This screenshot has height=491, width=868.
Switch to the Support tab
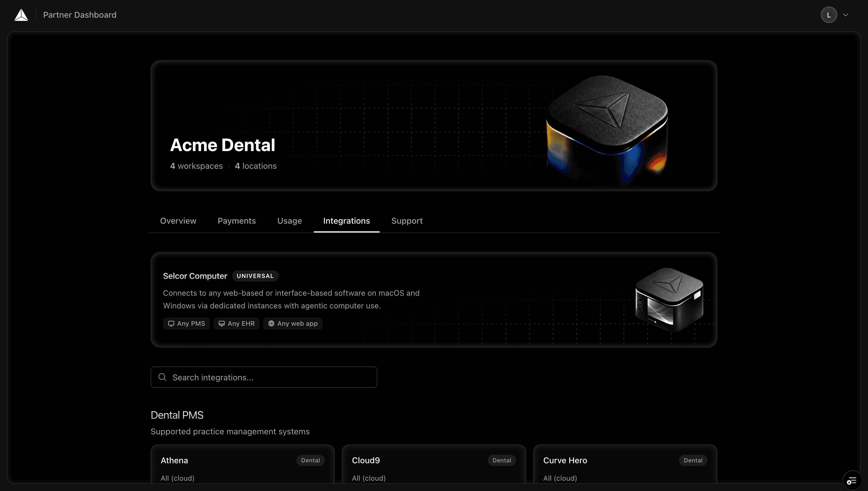tap(407, 221)
